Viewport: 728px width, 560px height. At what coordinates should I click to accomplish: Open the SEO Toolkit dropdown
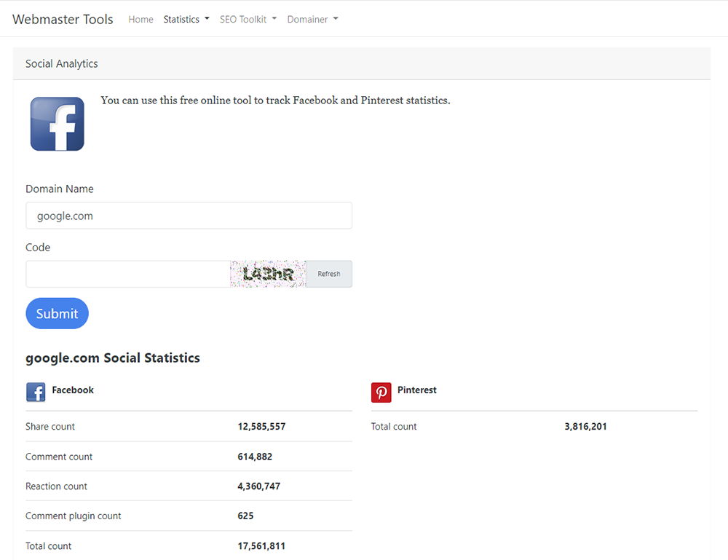click(x=248, y=20)
